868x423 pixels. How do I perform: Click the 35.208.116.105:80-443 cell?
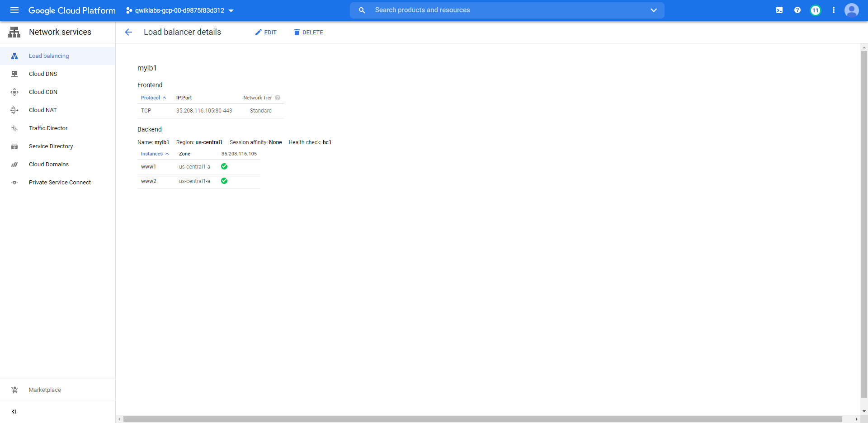click(204, 111)
